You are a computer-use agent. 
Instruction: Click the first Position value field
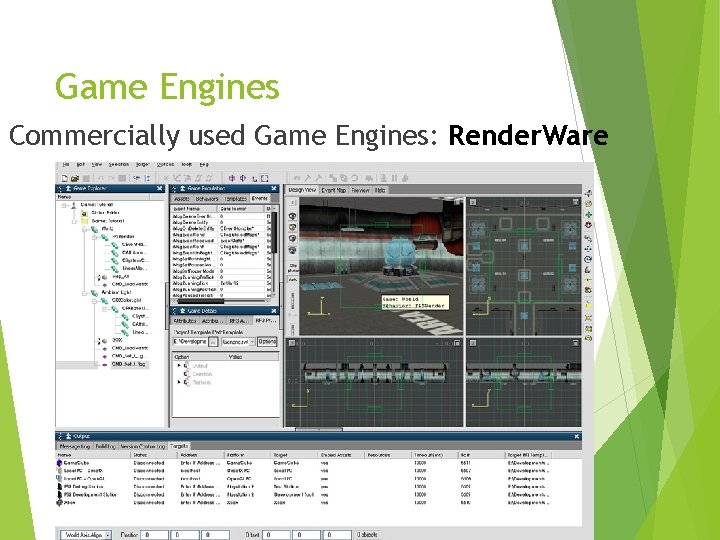(154, 535)
